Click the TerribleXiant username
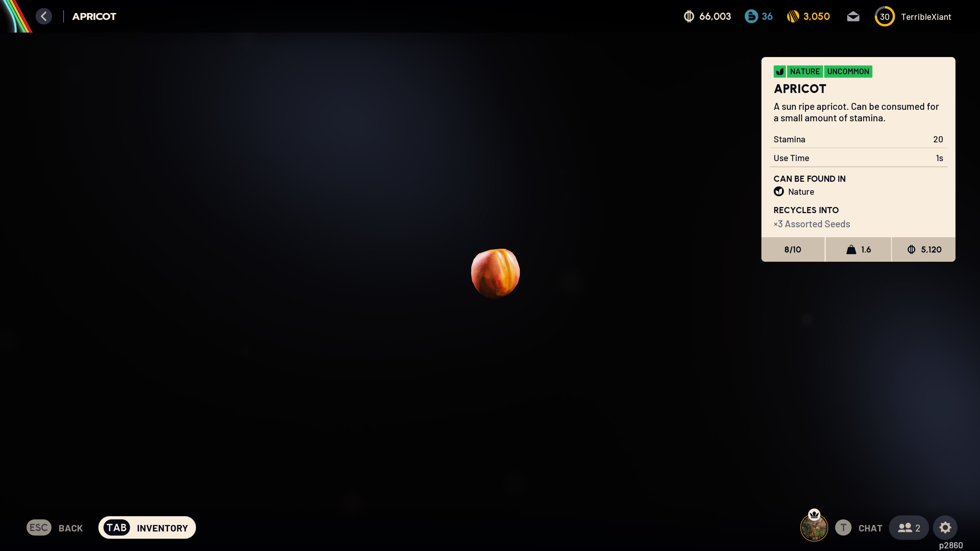This screenshot has height=551, width=980. point(926,17)
